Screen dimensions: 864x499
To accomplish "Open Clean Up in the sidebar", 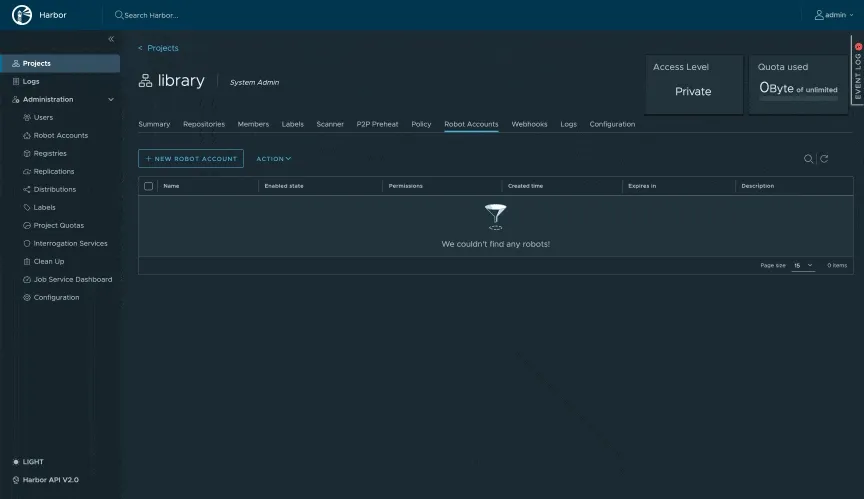I will 48,261.
